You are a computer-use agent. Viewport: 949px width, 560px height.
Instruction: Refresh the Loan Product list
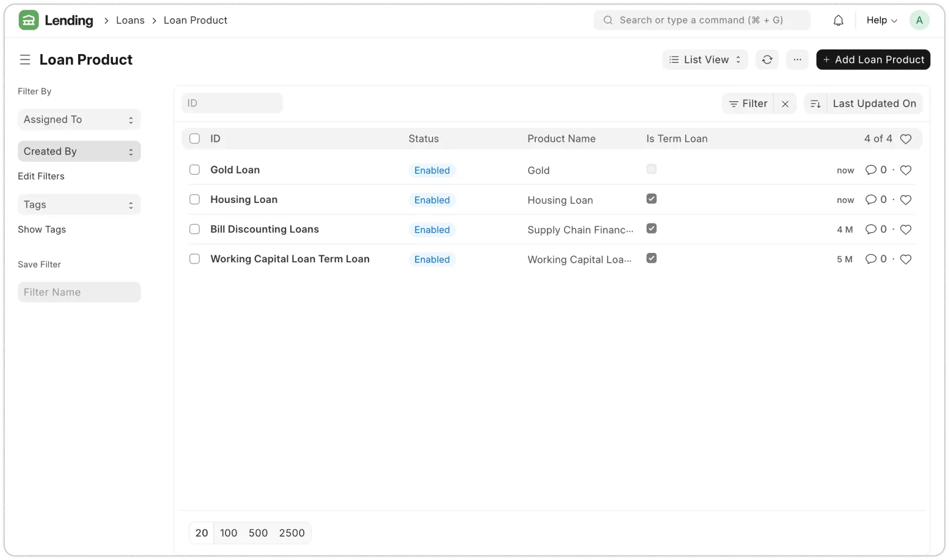pos(766,59)
